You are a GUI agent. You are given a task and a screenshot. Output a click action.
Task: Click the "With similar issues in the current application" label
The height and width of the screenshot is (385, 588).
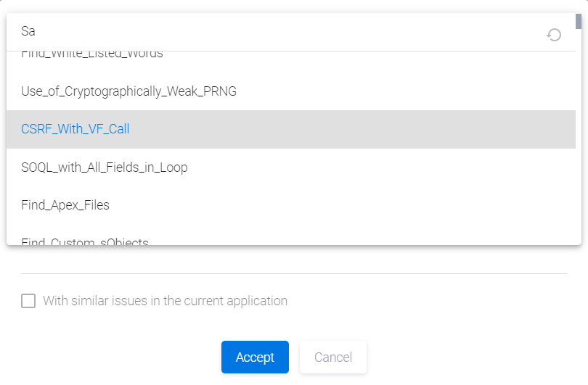165,301
